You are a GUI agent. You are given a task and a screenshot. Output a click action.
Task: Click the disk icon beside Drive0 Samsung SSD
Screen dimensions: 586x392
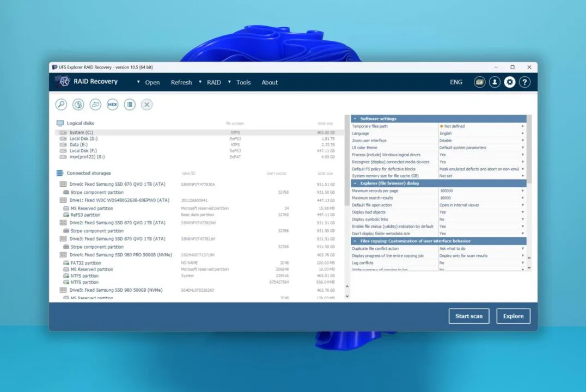[63, 184]
